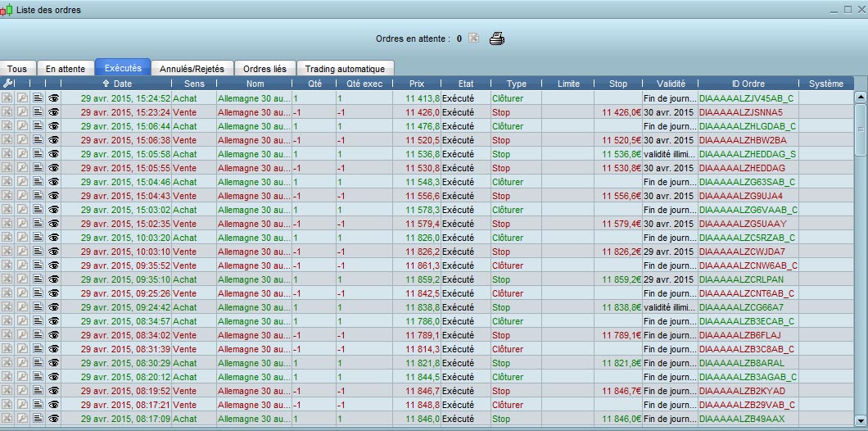Click cancel order icon on 15:05:55 row
Viewport: 868px width, 431px height.
(7, 167)
